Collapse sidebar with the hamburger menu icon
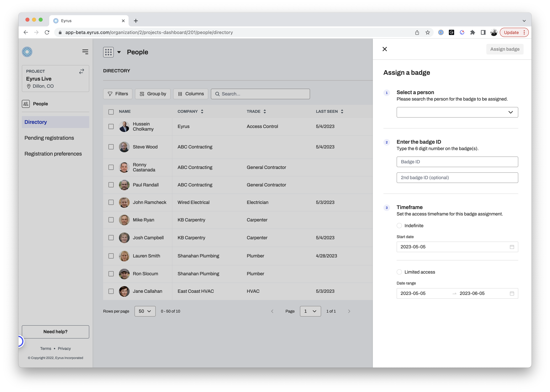This screenshot has width=550, height=392. tap(85, 52)
